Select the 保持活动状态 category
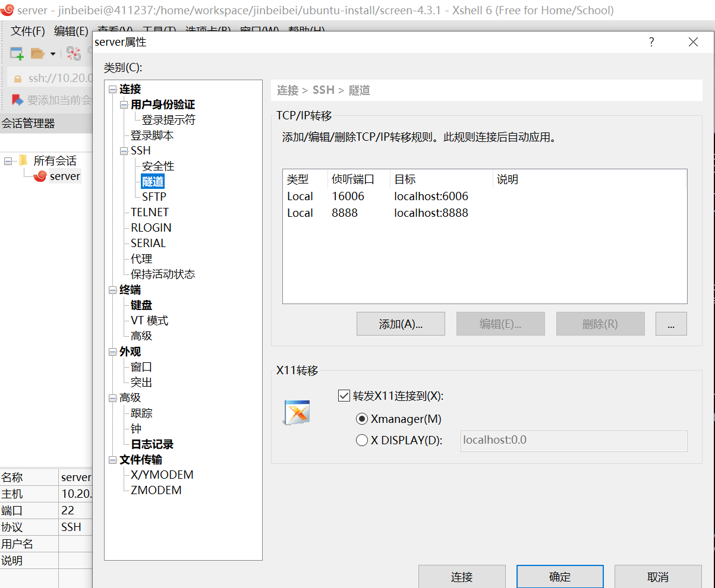 point(163,274)
